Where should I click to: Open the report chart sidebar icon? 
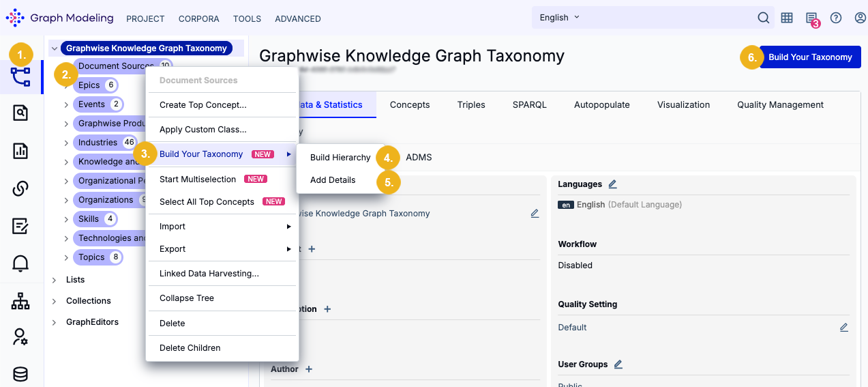[x=21, y=151]
